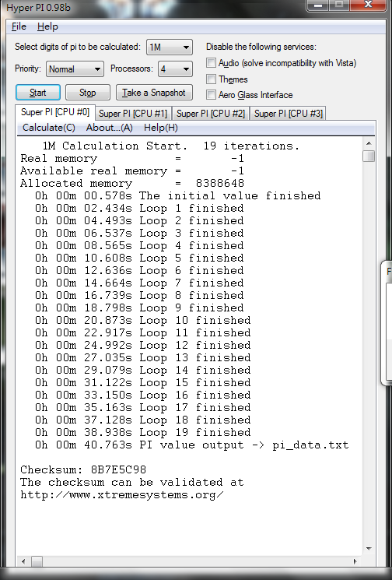Switch to Super PI [CPU #2] tab
This screenshot has height=580, width=392.
211,113
